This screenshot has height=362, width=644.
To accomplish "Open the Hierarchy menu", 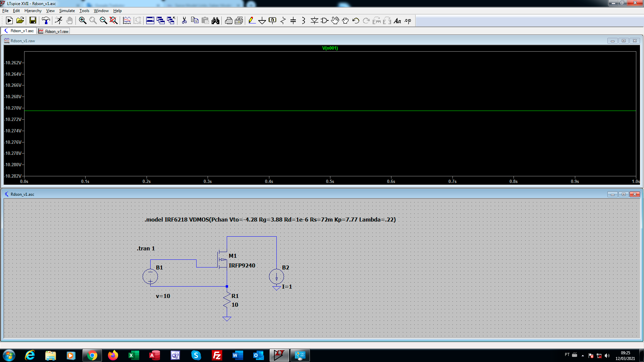I will click(x=33, y=11).
